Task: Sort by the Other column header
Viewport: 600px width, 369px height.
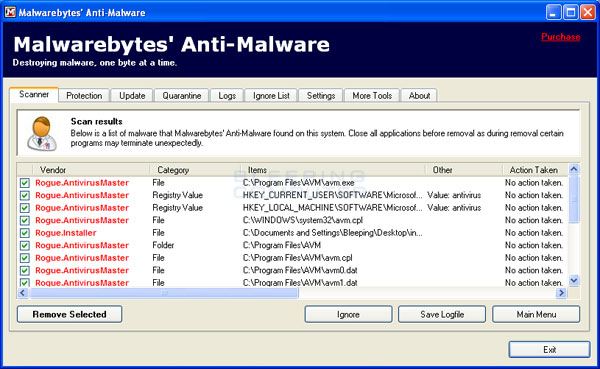Action: tap(464, 170)
